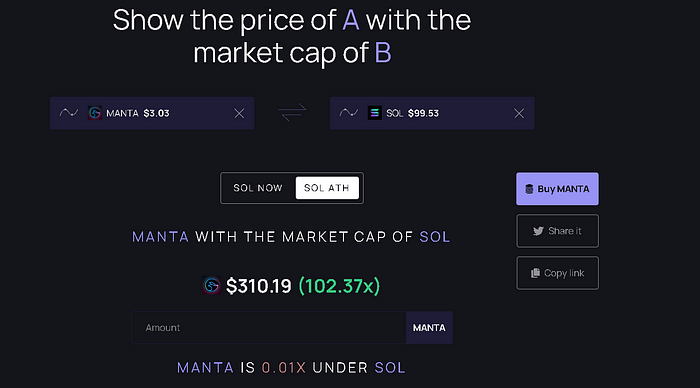Switch to SOL NOW mode
The width and height of the screenshot is (700, 388).
click(x=258, y=188)
